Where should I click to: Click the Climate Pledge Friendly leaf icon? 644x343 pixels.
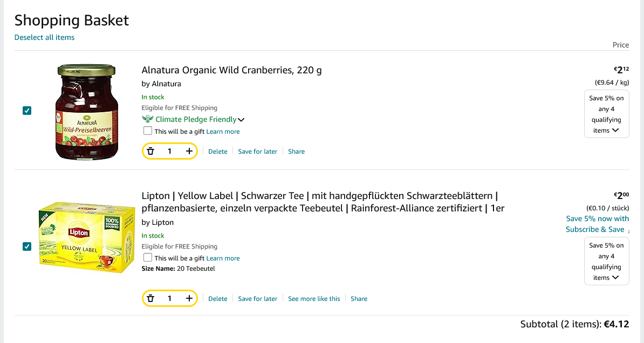pyautogui.click(x=147, y=119)
